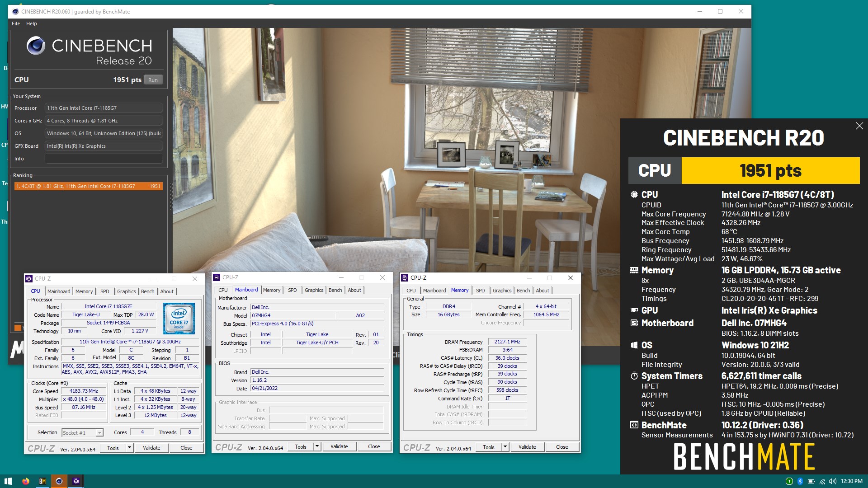Open the Graphics tab in the middle CPU-Z window
Viewport: 868px width, 488px height.
(x=314, y=290)
